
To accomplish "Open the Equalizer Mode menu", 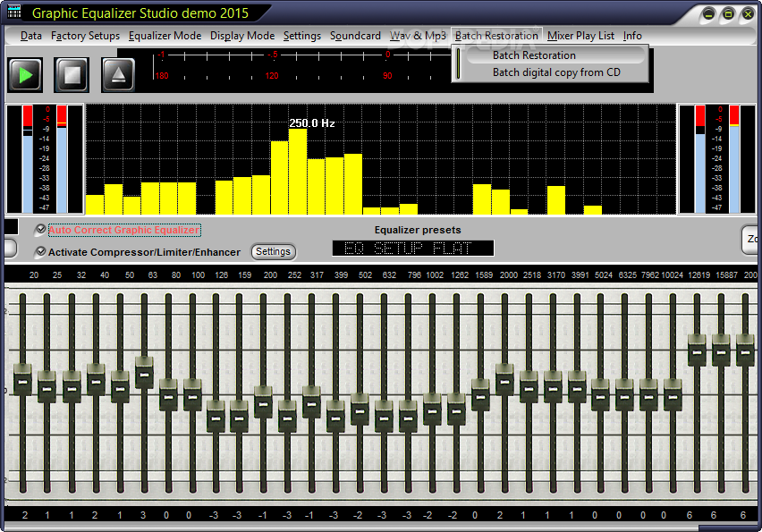I will (x=165, y=36).
